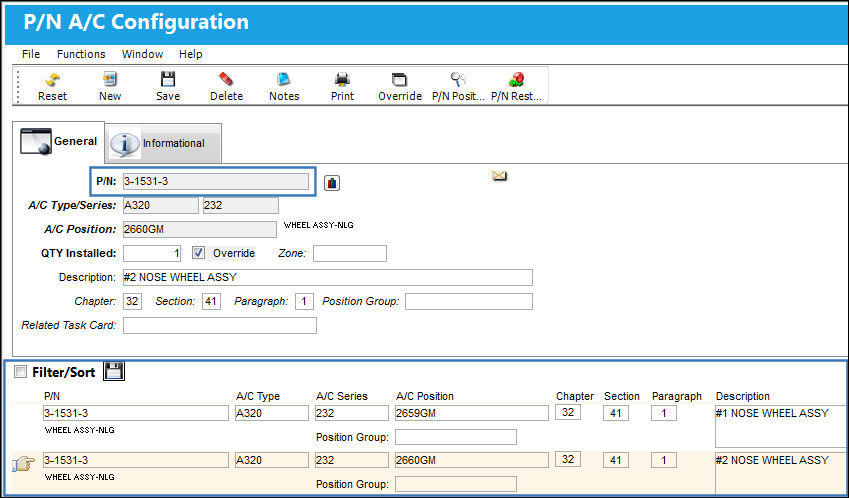Click the #1 NOSE WHEEL ASSY description cell
The width and height of the screenshot is (849, 498).
point(781,426)
